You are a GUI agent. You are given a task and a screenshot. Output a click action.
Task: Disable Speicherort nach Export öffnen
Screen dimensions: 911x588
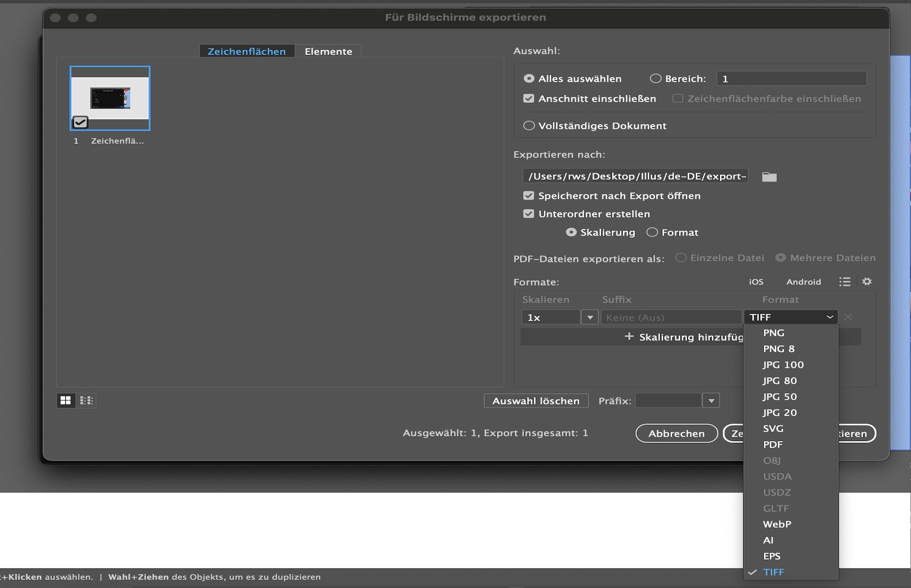(529, 196)
